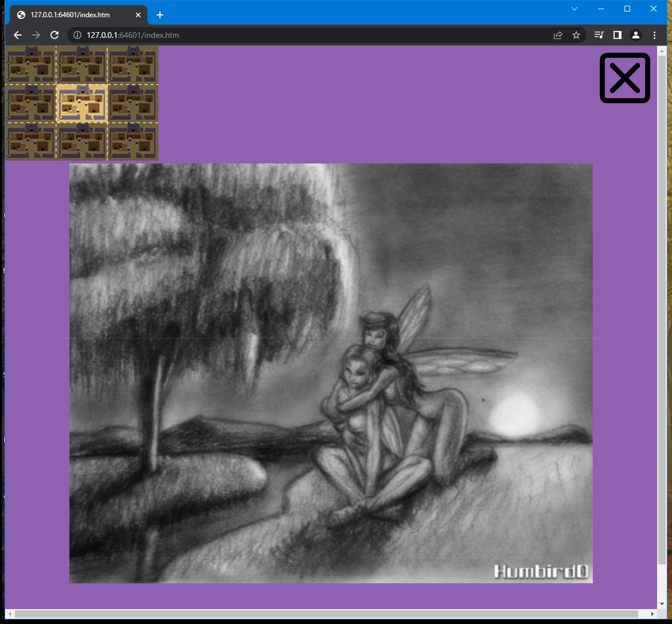The height and width of the screenshot is (624, 672).
Task: Open the user profile icon
Action: pyautogui.click(x=636, y=35)
